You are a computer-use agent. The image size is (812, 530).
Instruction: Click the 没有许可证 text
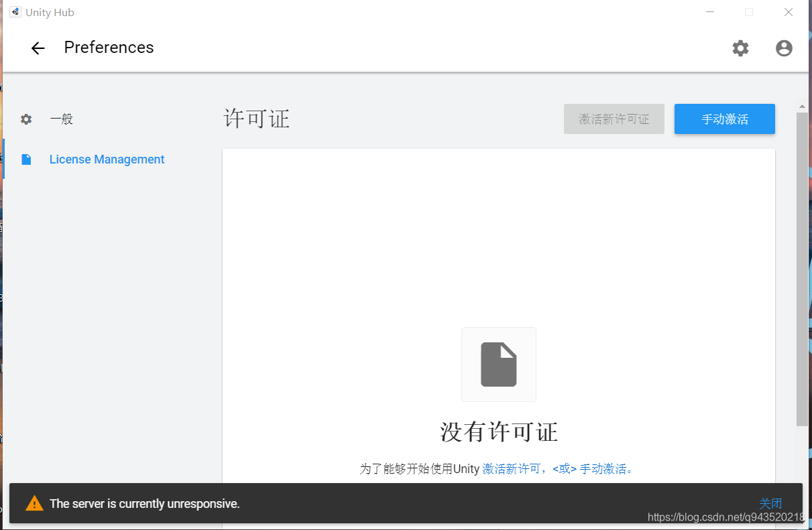499,432
